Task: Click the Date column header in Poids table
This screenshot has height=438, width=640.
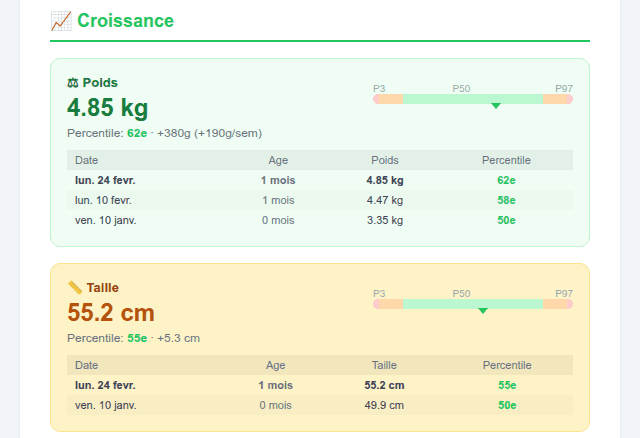Action: tap(86, 160)
